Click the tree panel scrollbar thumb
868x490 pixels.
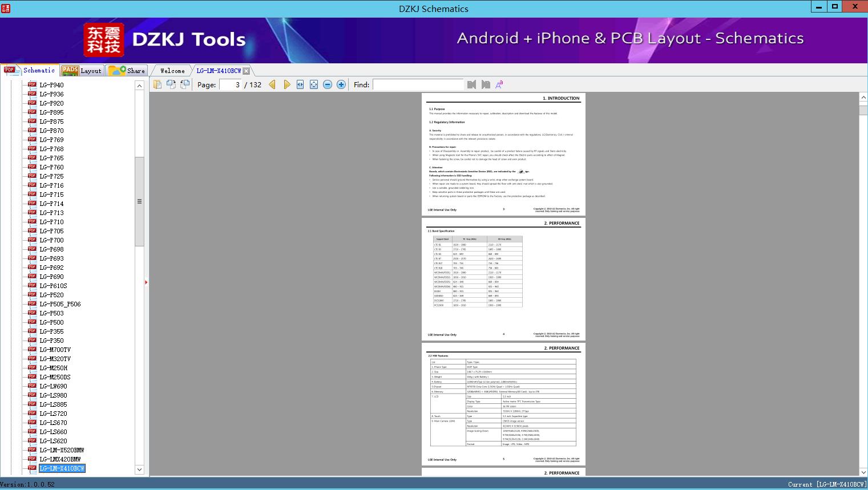(139, 201)
